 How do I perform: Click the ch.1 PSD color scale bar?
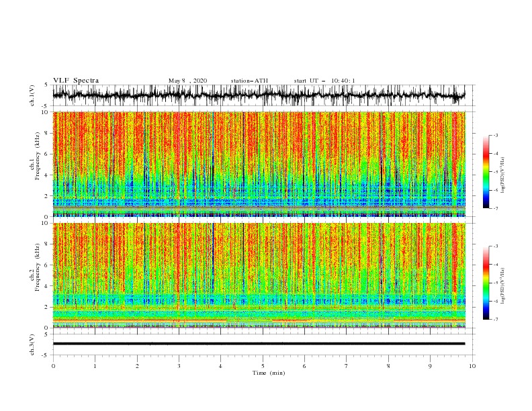point(486,172)
